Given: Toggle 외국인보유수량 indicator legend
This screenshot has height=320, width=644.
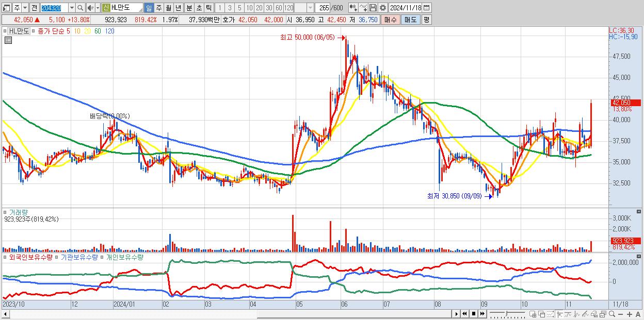Looking at the screenshot, I should pyautogui.click(x=30, y=257).
